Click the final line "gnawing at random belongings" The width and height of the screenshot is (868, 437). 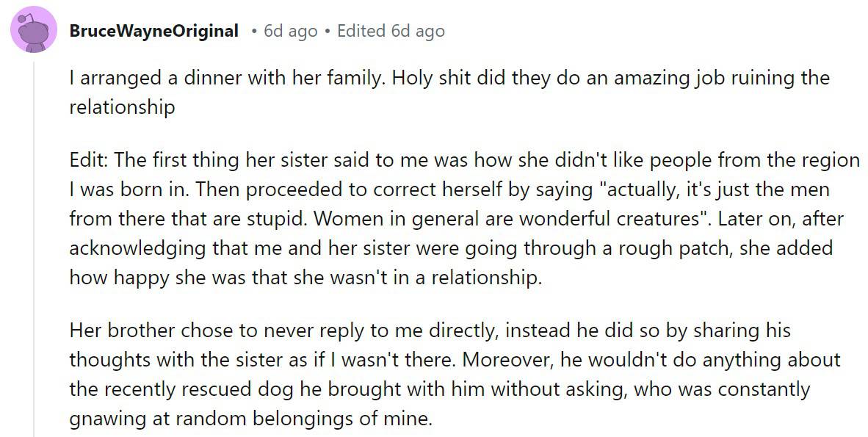250,419
